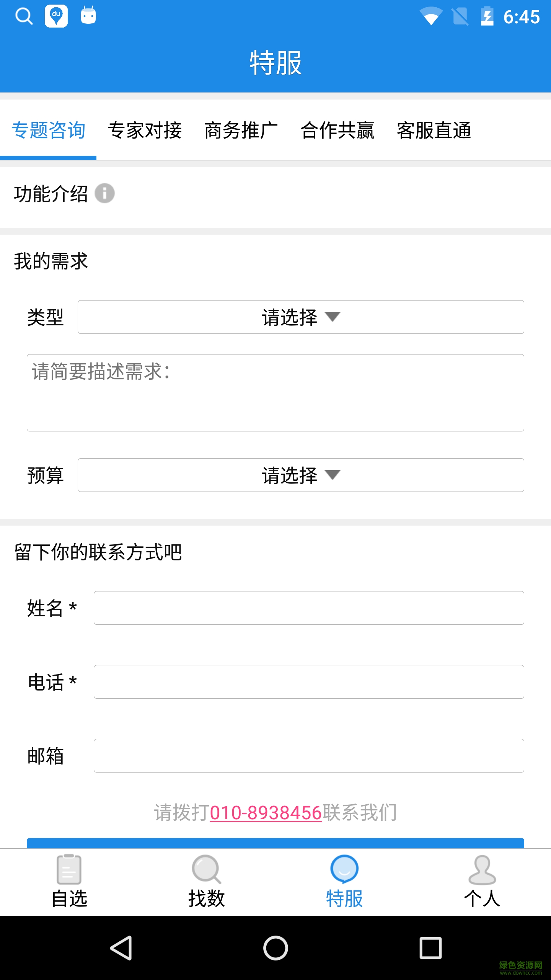Expand the 类型 dropdown selector
Image resolution: width=551 pixels, height=980 pixels.
(301, 317)
